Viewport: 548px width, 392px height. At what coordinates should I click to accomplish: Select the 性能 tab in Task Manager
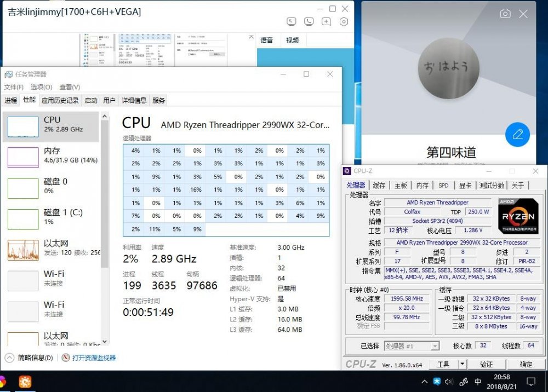tap(30, 100)
